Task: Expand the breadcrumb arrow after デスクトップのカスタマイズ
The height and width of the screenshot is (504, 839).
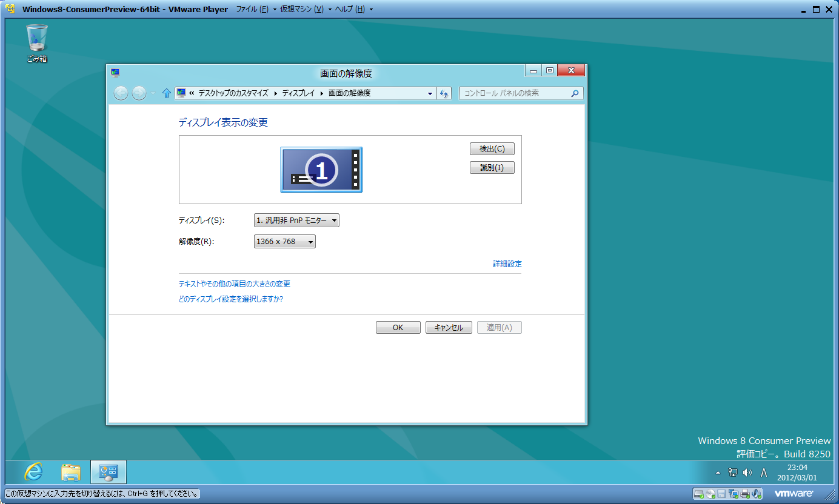Action: pyautogui.click(x=275, y=93)
